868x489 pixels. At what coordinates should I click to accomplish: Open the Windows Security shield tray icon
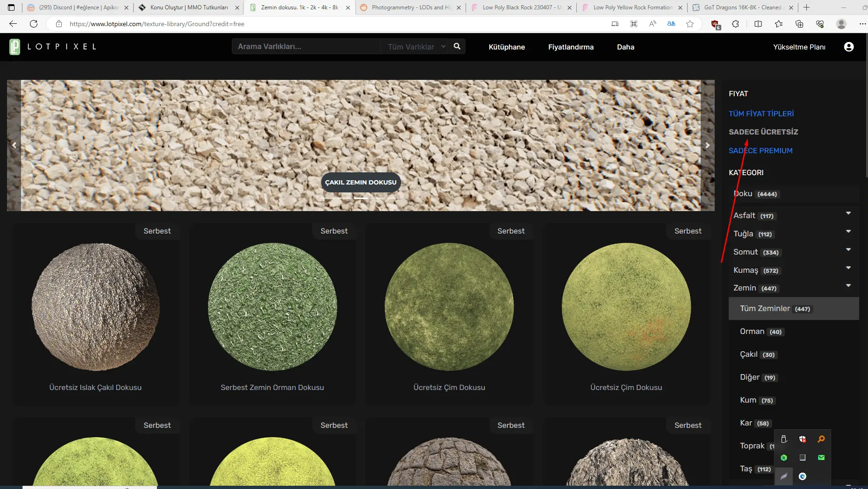click(x=803, y=439)
